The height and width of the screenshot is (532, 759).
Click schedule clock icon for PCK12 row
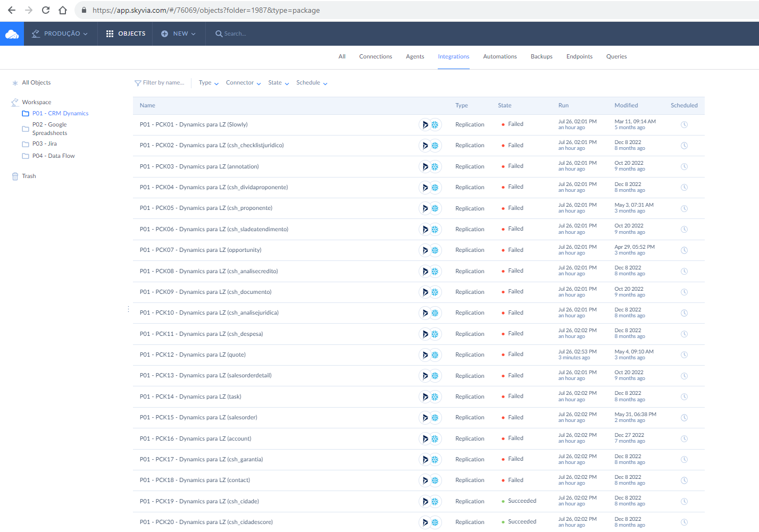pos(684,355)
